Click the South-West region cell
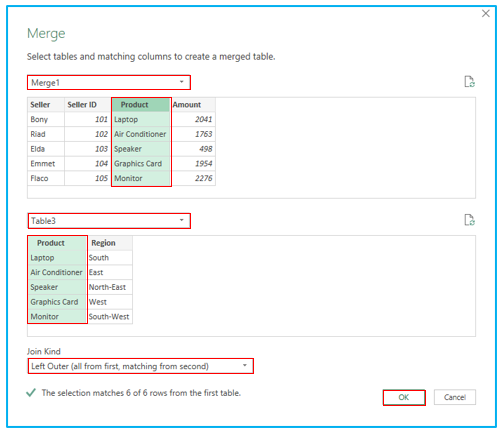 (x=110, y=316)
